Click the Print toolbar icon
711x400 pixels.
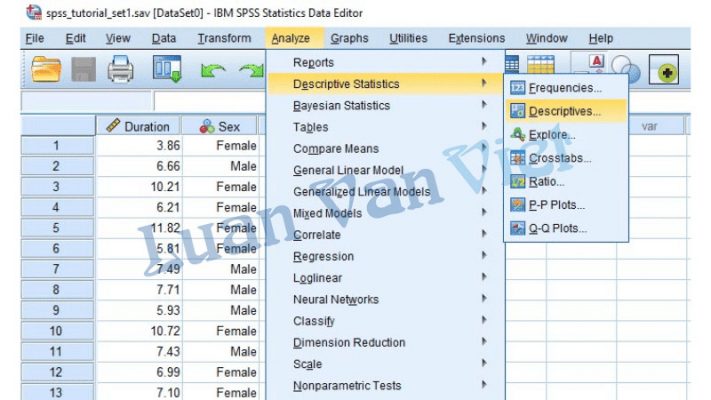(x=121, y=69)
